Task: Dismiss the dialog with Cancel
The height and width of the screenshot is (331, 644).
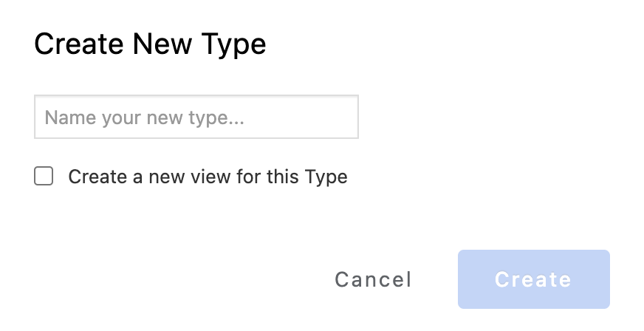Action: coord(373,279)
